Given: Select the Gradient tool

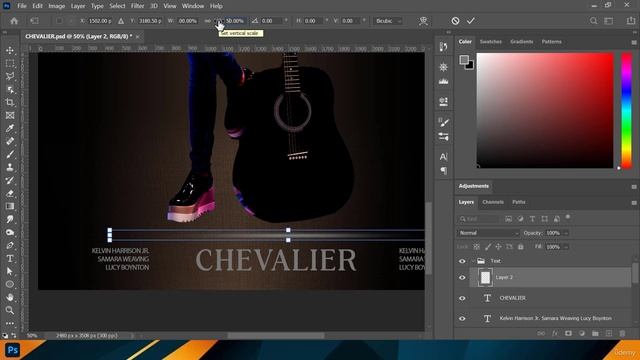Looking at the screenshot, I should pyautogui.click(x=10, y=206).
